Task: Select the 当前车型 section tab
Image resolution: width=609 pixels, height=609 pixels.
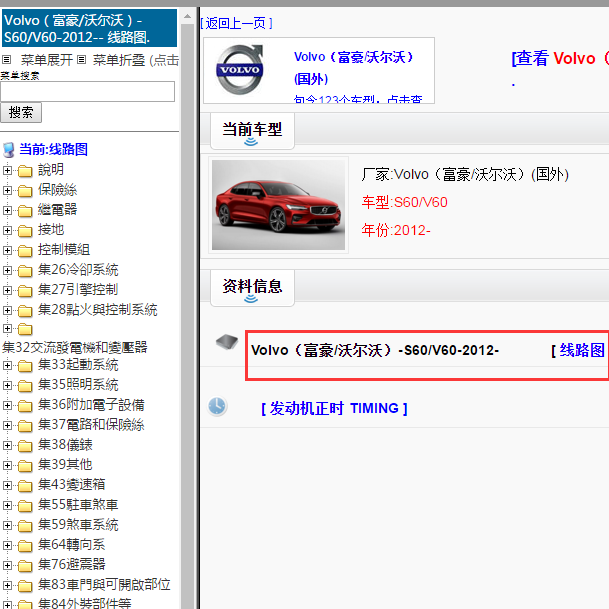Action: [x=252, y=130]
